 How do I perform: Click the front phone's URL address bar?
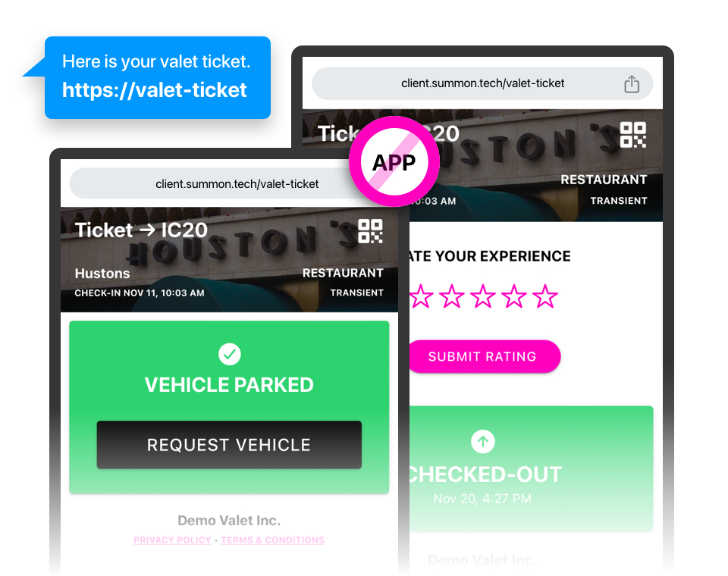(x=237, y=184)
